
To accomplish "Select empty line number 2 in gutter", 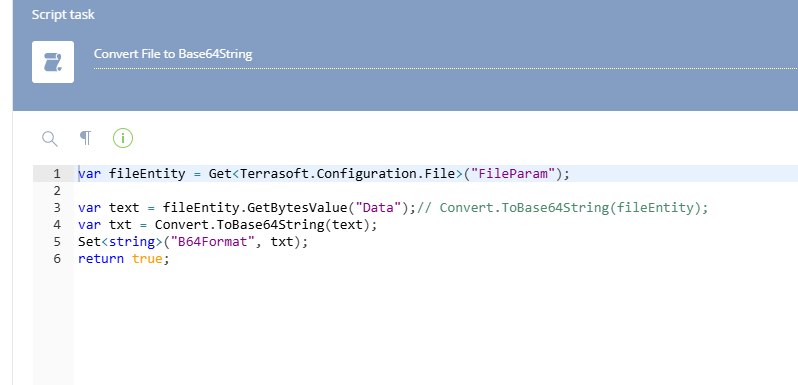I will tap(56, 191).
